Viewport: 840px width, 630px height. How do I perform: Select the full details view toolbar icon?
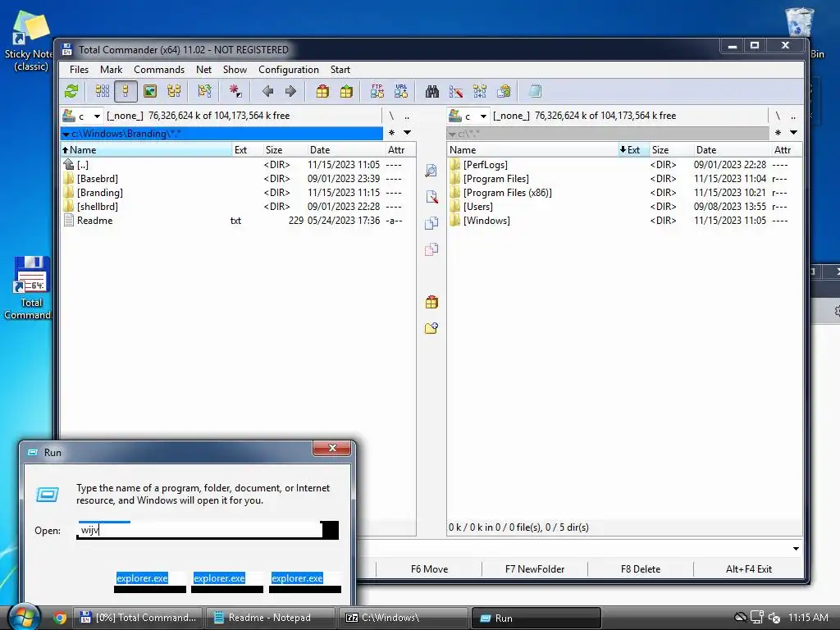pos(126,91)
